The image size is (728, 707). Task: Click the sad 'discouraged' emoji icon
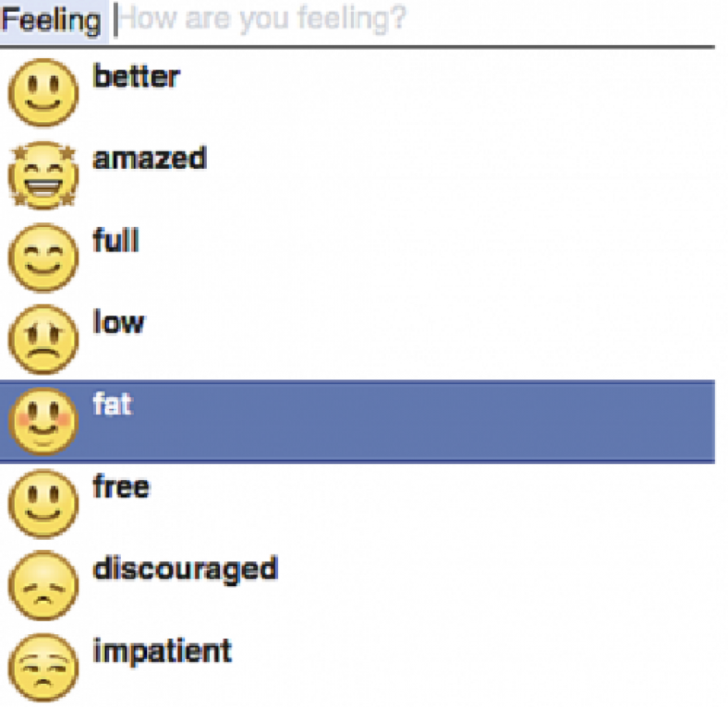click(43, 585)
